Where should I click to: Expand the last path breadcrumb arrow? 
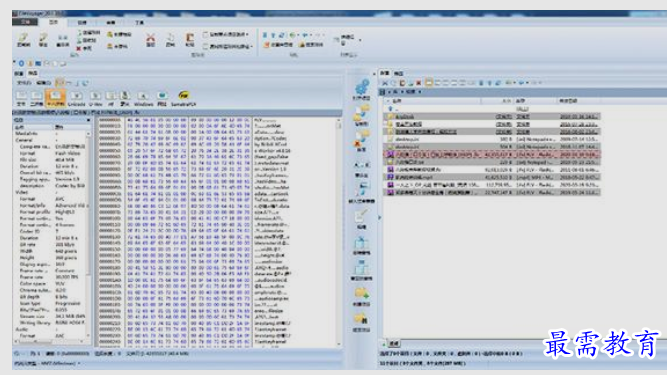(x=419, y=92)
